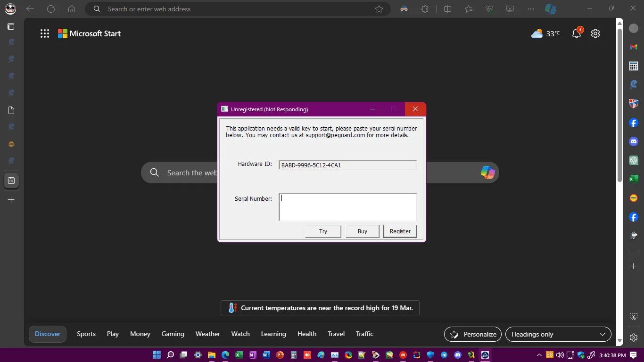Open File Explorer from the taskbar
The width and height of the screenshot is (644, 362).
pos(212,355)
